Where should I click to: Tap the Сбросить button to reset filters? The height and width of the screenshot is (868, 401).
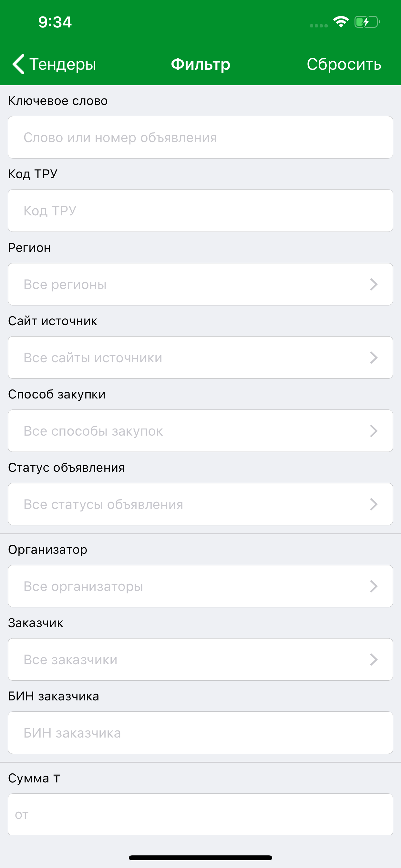point(344,64)
